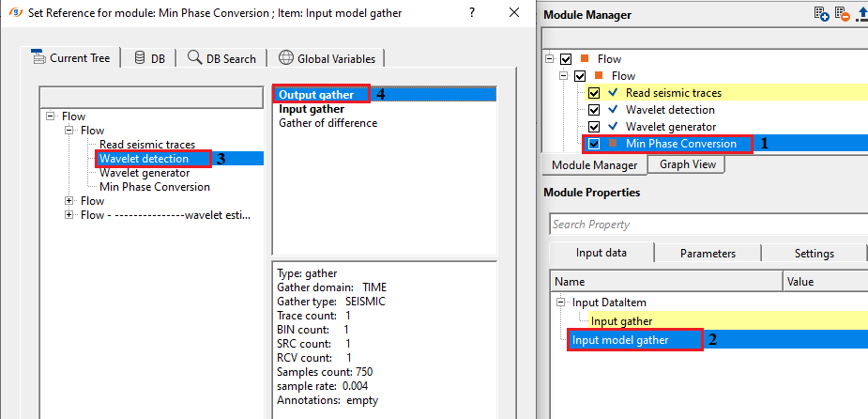Select the Input data tab
The height and width of the screenshot is (419, 868).
[602, 253]
